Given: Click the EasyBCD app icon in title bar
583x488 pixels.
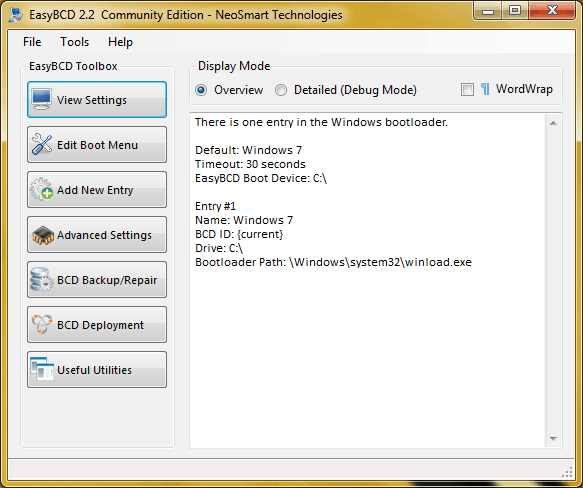Looking at the screenshot, I should (16, 15).
